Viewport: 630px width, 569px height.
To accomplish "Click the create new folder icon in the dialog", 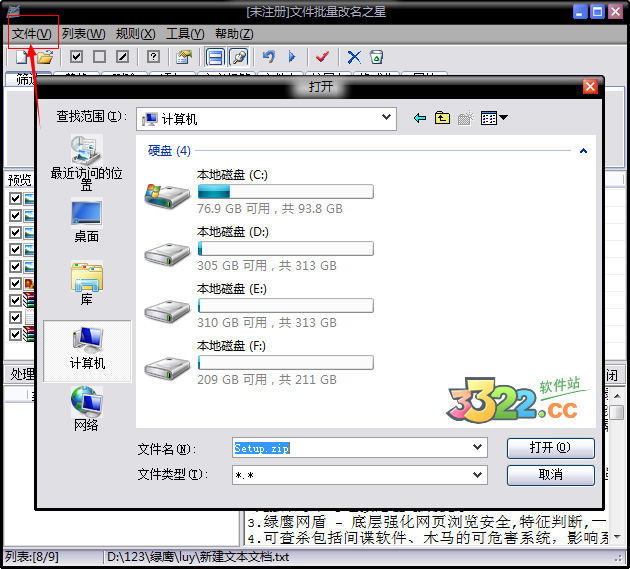I will pyautogui.click(x=466, y=118).
